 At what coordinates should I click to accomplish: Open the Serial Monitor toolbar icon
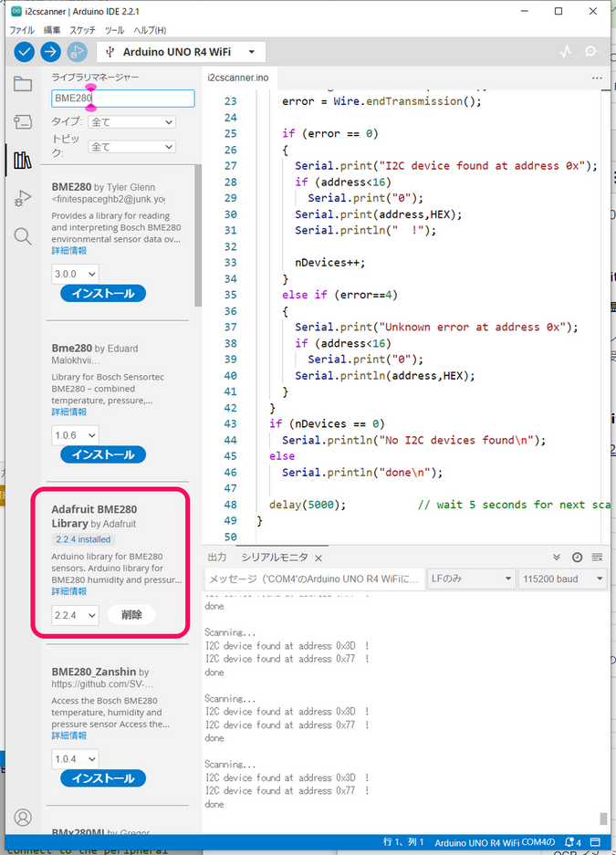(590, 51)
